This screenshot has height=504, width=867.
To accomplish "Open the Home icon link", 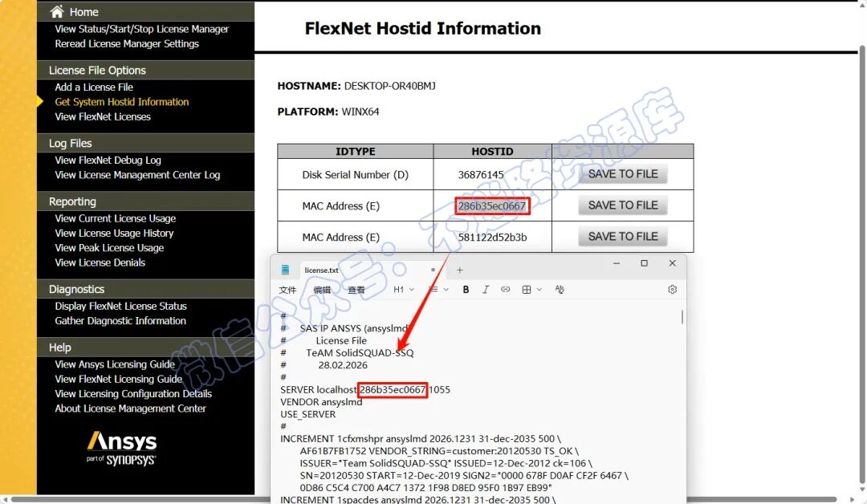I will pos(57,11).
